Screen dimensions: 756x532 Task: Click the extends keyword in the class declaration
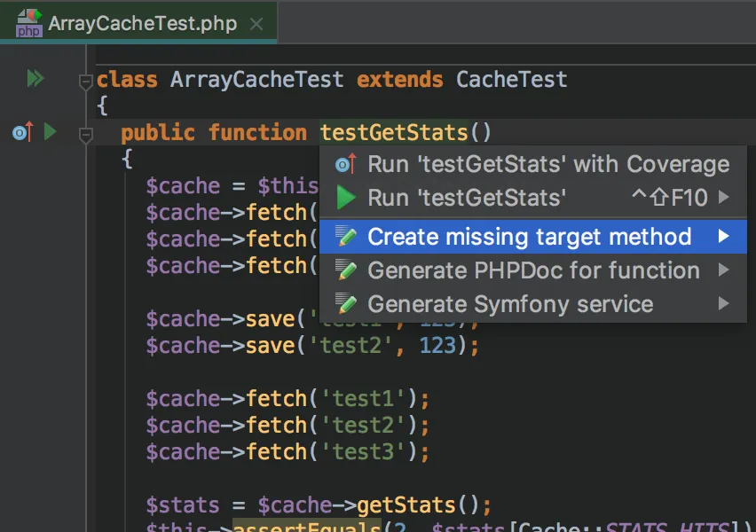[399, 80]
